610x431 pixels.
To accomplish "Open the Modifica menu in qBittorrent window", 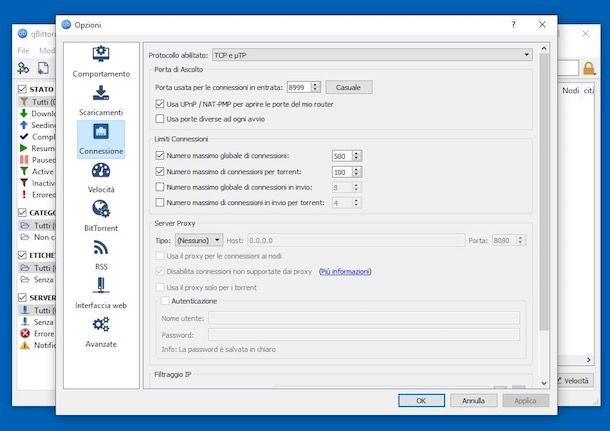I will (47, 51).
